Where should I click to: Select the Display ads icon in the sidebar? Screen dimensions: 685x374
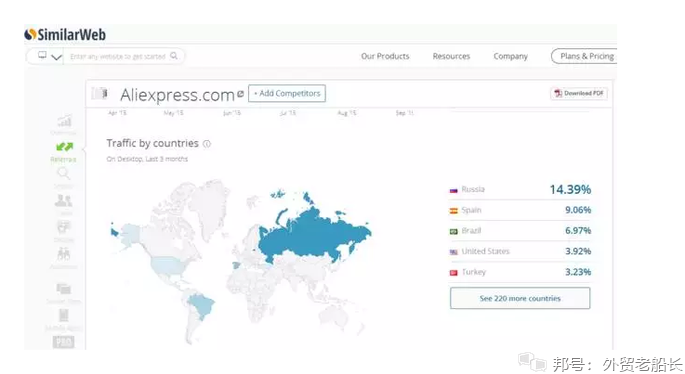pyautogui.click(x=64, y=227)
